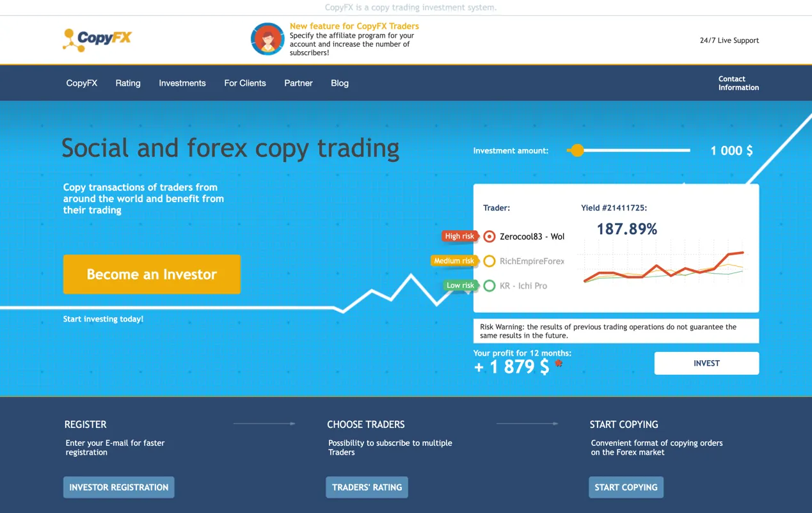Image resolution: width=812 pixels, height=513 pixels.
Task: Click New feature for CopyFX Traders headline
Action: click(x=354, y=26)
